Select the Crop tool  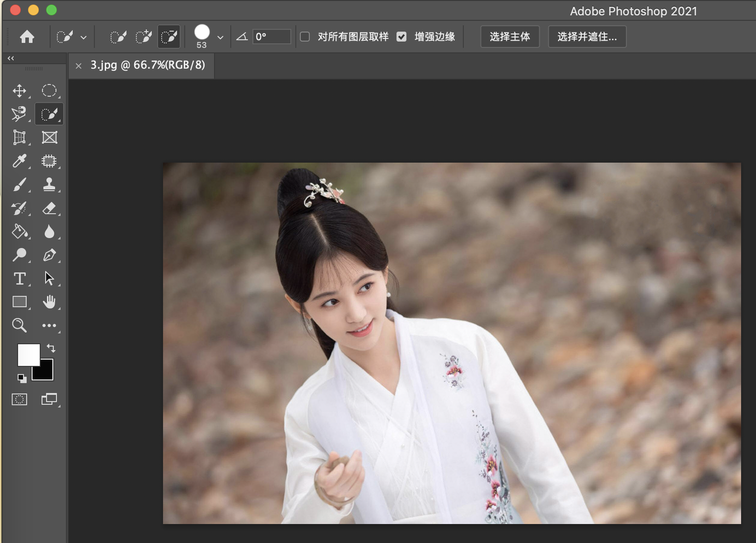click(x=19, y=137)
